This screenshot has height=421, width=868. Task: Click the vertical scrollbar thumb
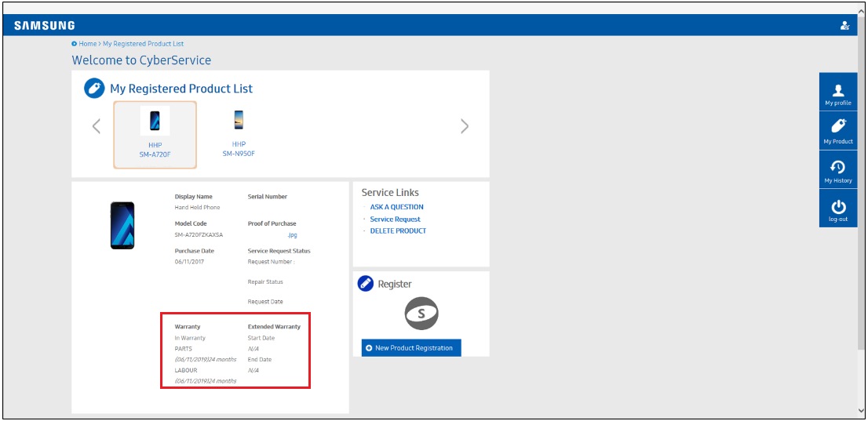(861, 183)
